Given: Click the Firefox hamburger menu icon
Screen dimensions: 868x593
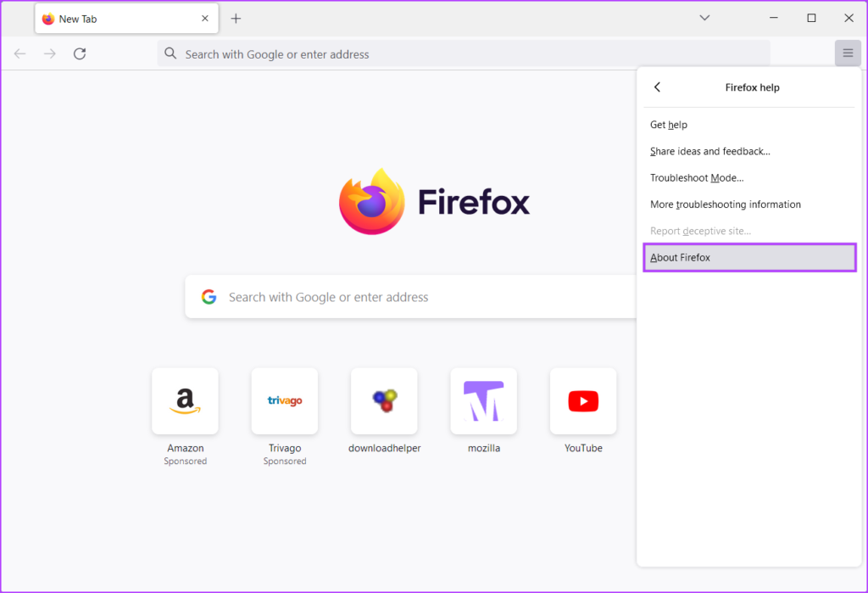Looking at the screenshot, I should point(848,53).
